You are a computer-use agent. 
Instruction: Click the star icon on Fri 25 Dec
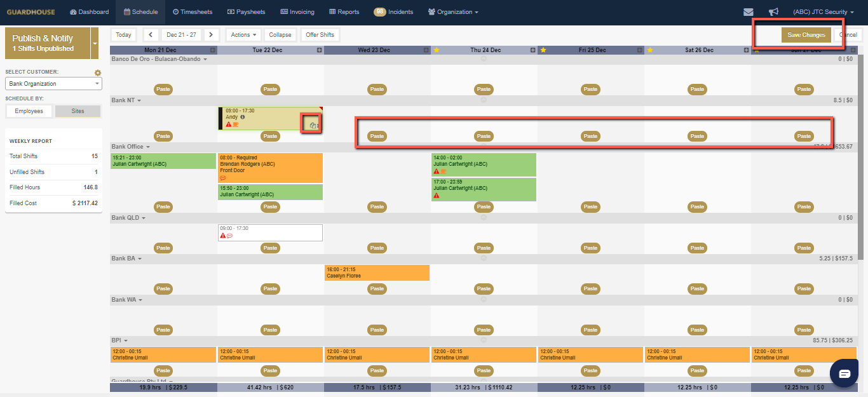point(542,50)
